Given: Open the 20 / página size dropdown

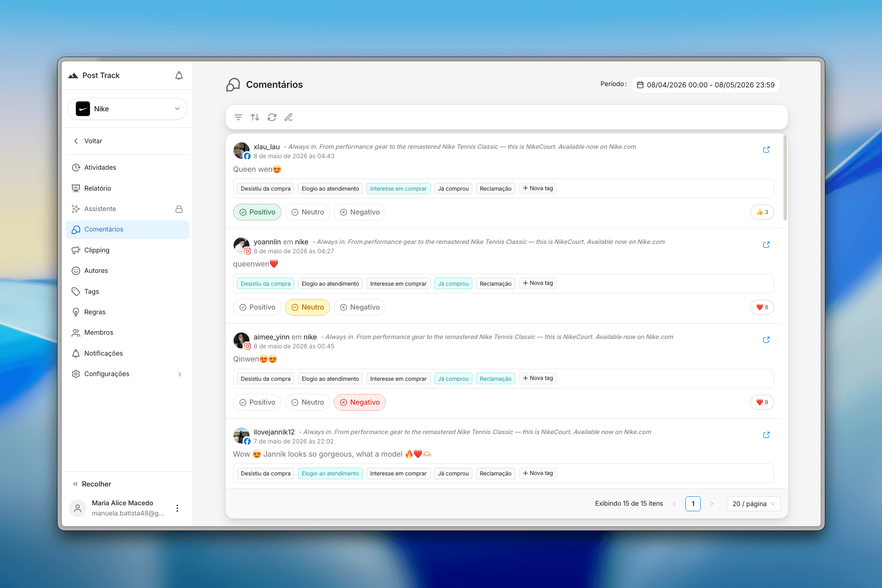Looking at the screenshot, I should click(753, 504).
